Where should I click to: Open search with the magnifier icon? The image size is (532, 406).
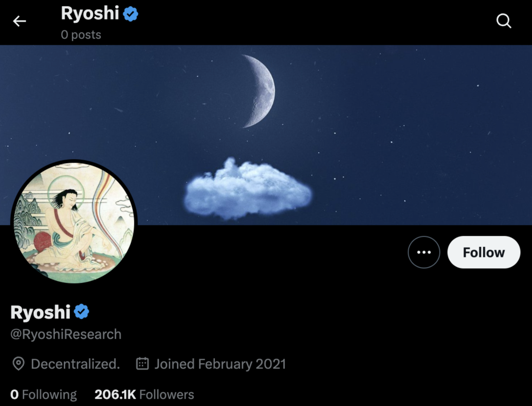coord(503,21)
